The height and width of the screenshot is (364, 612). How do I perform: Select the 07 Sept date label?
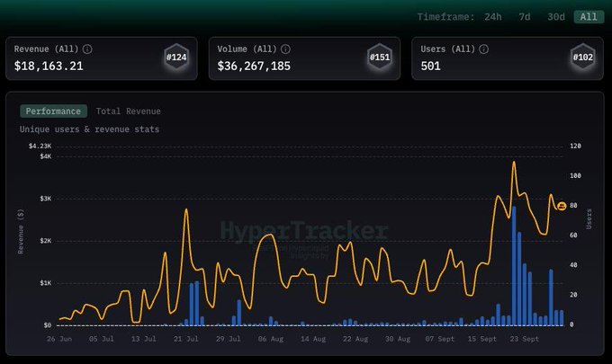440,339
